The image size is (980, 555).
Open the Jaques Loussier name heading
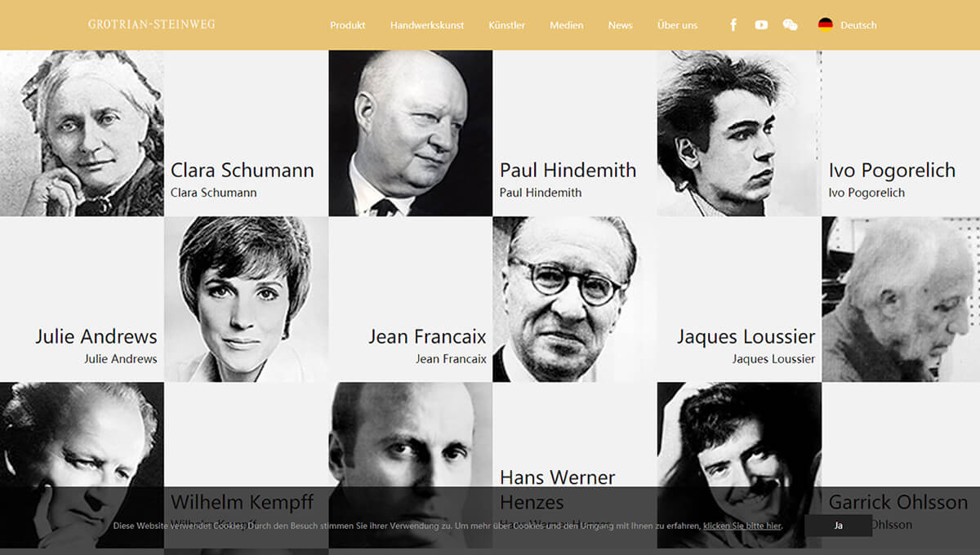pyautogui.click(x=746, y=336)
